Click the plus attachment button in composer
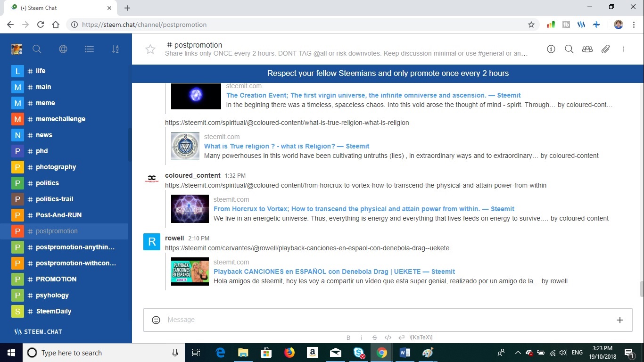Screen dimensions: 644x362 620,320
